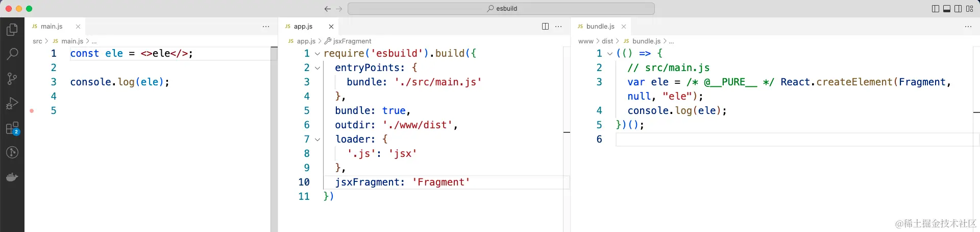
Task: Open the Search view in activity bar
Action: pyautogui.click(x=12, y=54)
